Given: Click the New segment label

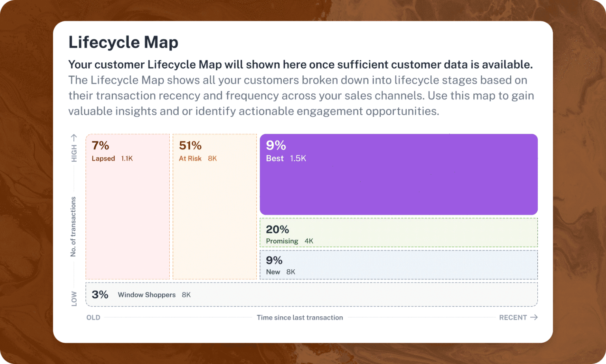Looking at the screenshot, I should click(273, 272).
